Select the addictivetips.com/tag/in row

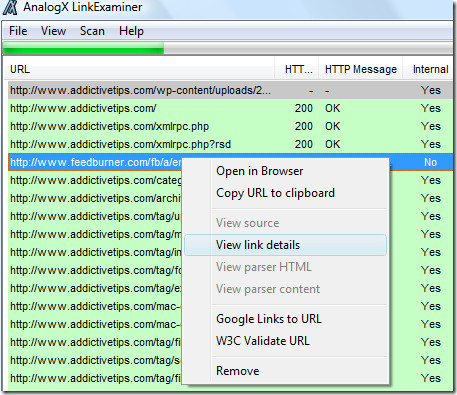click(x=95, y=252)
